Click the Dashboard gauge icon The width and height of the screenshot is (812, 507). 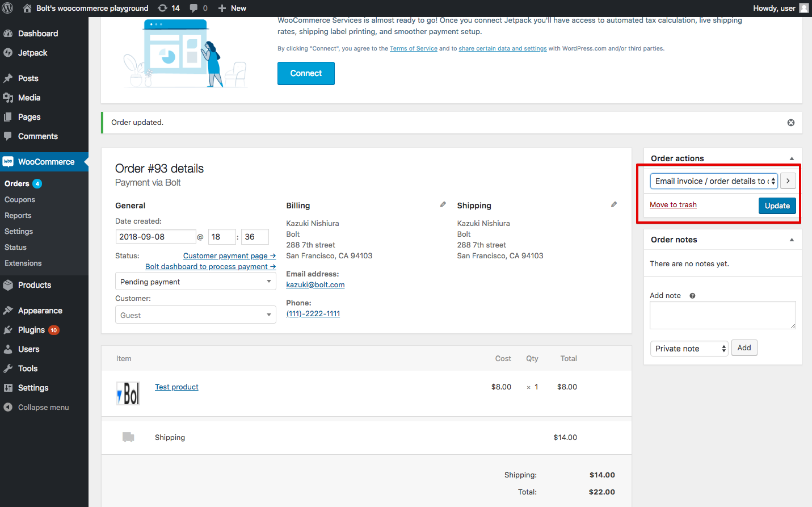(8, 33)
